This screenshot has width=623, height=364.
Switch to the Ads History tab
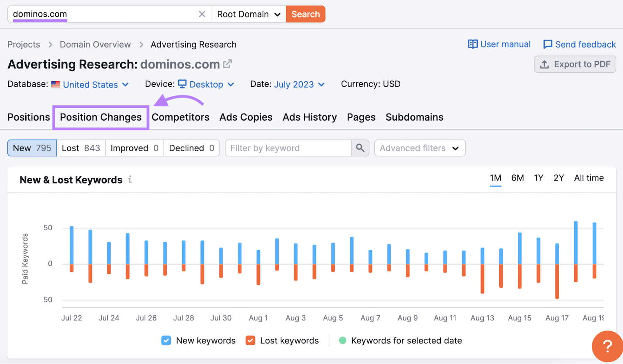pyautogui.click(x=309, y=117)
